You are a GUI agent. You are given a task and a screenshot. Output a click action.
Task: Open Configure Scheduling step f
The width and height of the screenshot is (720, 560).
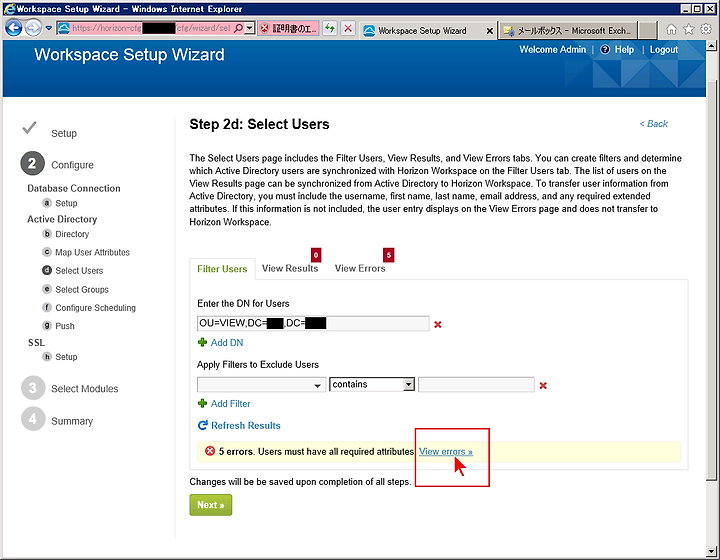point(89,308)
